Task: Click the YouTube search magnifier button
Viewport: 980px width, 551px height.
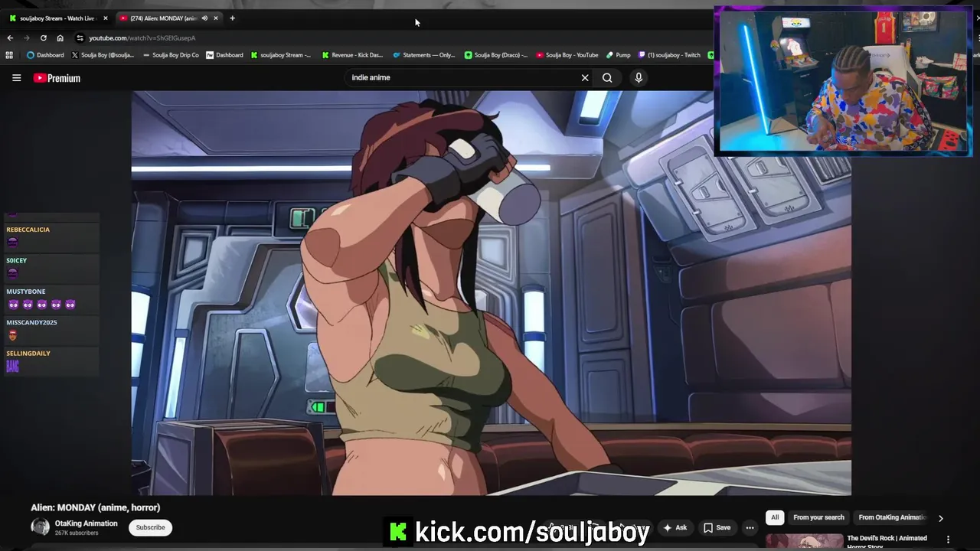Action: pyautogui.click(x=607, y=77)
